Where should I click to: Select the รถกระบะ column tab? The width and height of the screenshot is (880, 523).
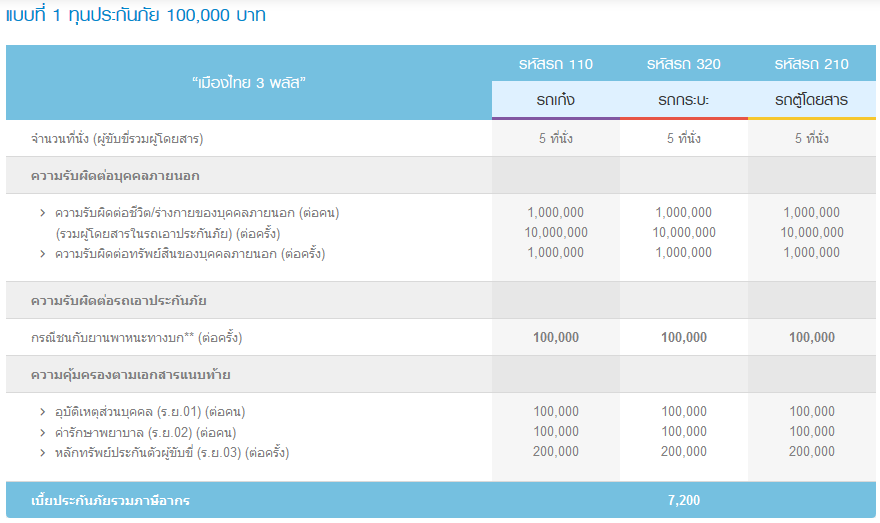click(684, 100)
